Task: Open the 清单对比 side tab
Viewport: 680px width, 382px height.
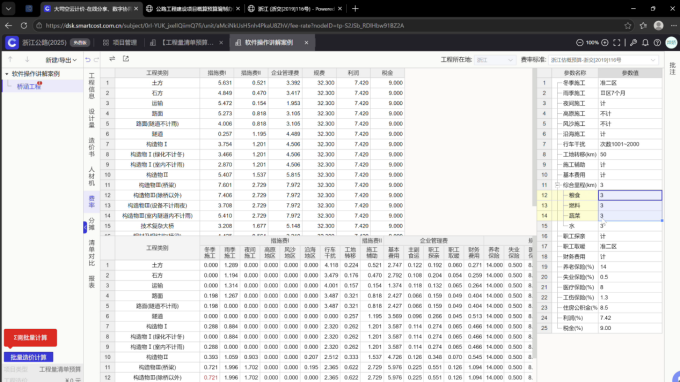Action: click(x=92, y=253)
